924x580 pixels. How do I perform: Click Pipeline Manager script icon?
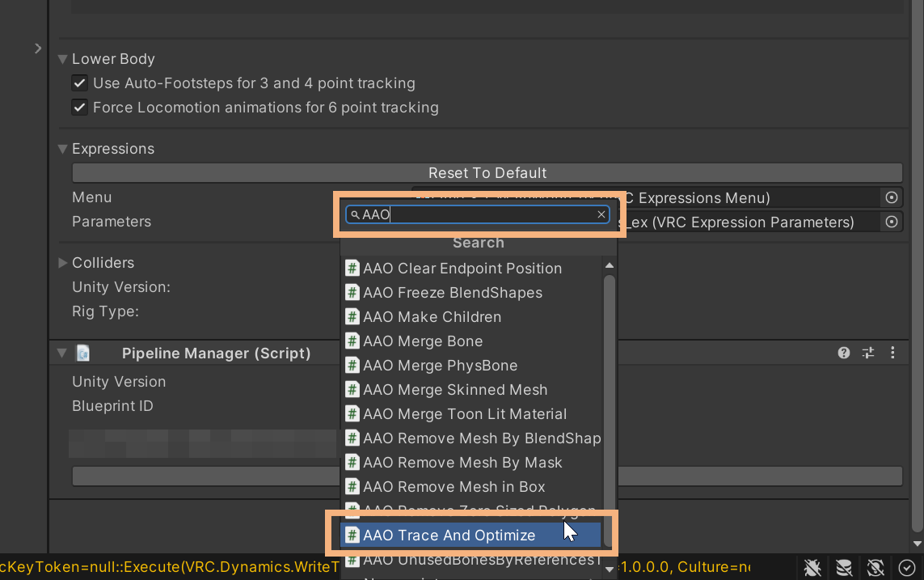coord(83,353)
